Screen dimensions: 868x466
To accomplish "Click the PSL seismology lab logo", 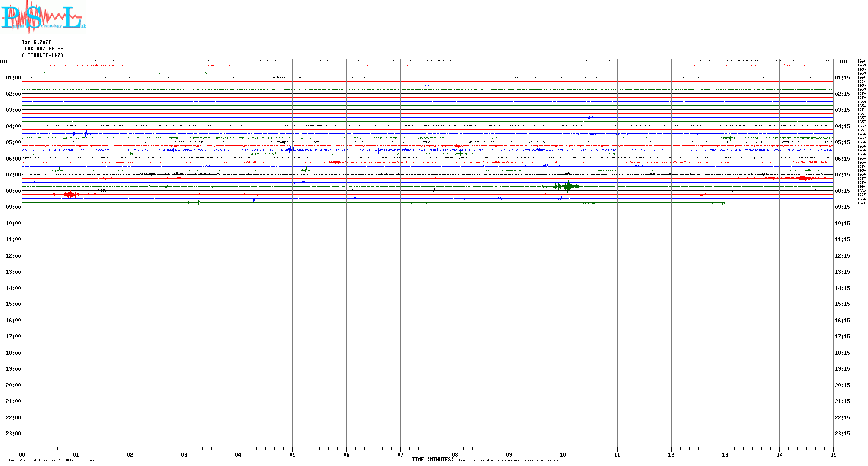I will pos(43,17).
